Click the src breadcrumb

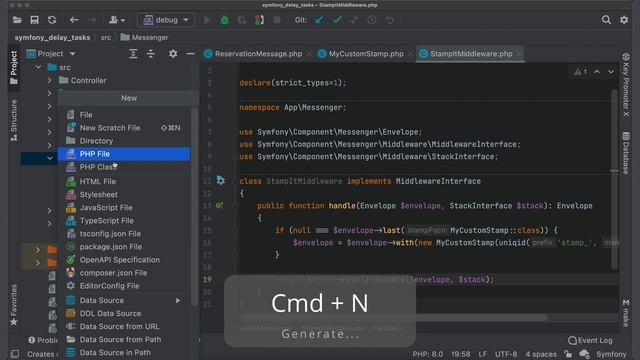[x=106, y=38]
